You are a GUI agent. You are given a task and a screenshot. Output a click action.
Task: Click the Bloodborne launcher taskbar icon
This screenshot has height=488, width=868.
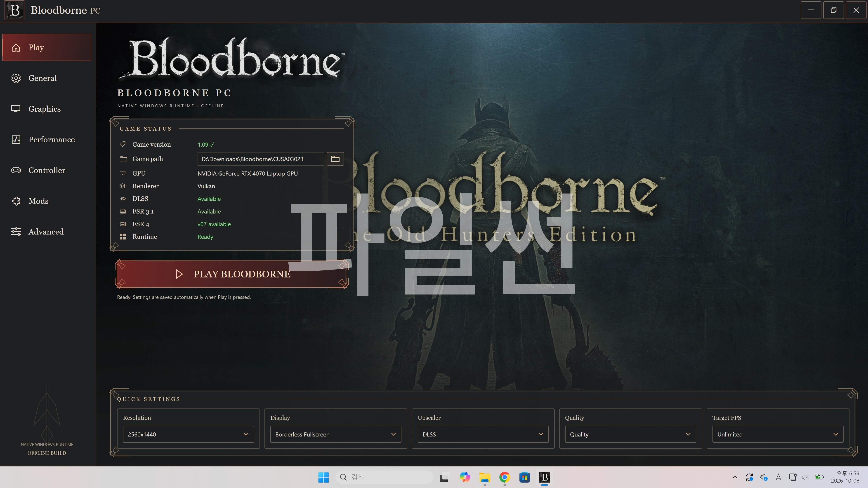544,477
